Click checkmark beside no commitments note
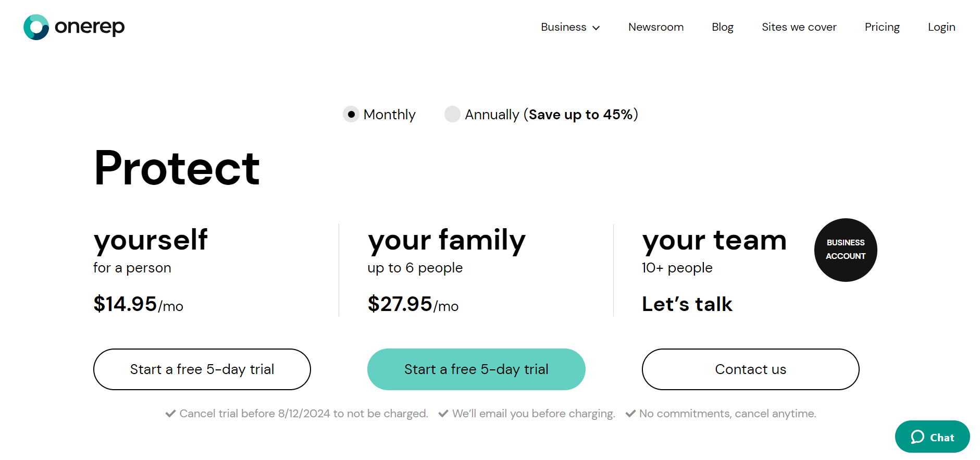980x460 pixels. (630, 414)
